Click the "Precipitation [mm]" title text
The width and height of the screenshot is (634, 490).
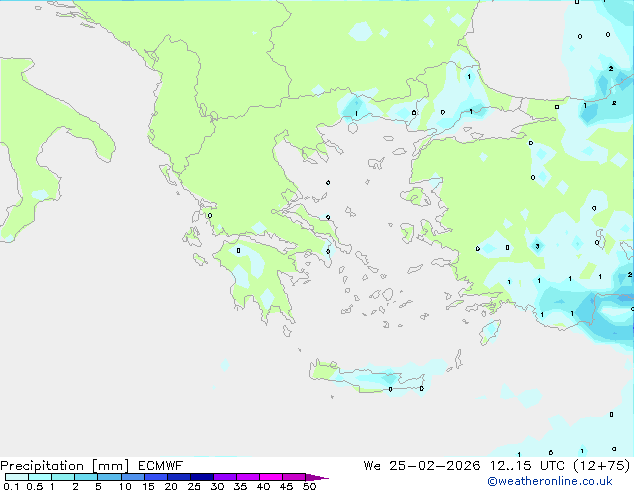(x=65, y=466)
